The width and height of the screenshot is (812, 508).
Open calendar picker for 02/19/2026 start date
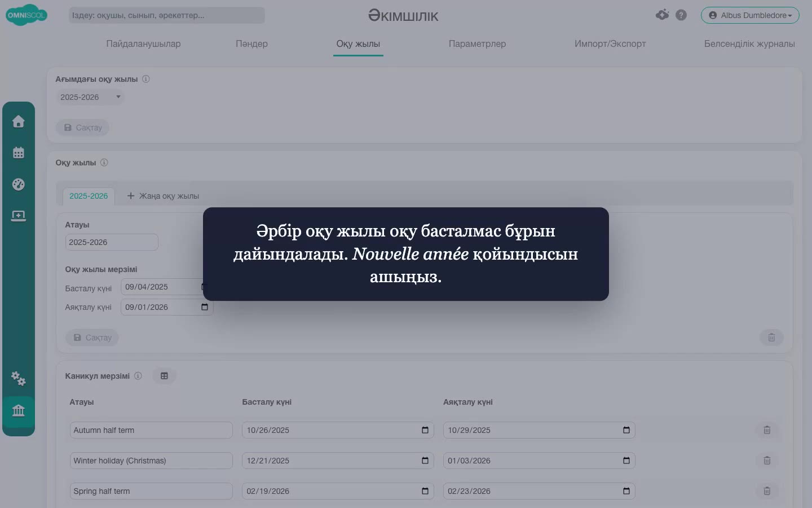click(425, 491)
